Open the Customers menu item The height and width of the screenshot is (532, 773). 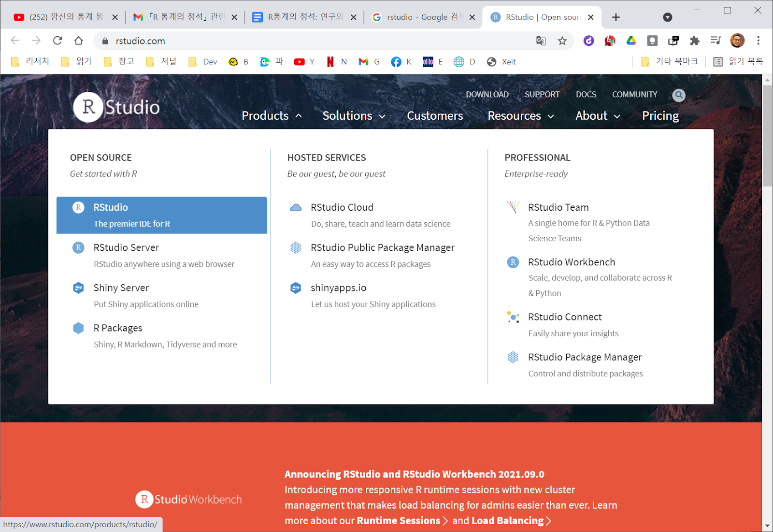point(435,116)
